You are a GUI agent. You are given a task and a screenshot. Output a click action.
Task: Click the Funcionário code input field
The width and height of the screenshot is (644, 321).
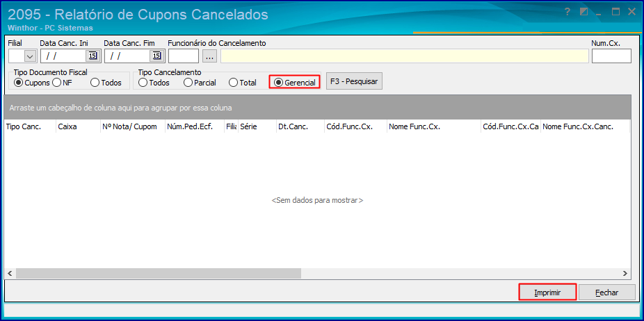(184, 56)
